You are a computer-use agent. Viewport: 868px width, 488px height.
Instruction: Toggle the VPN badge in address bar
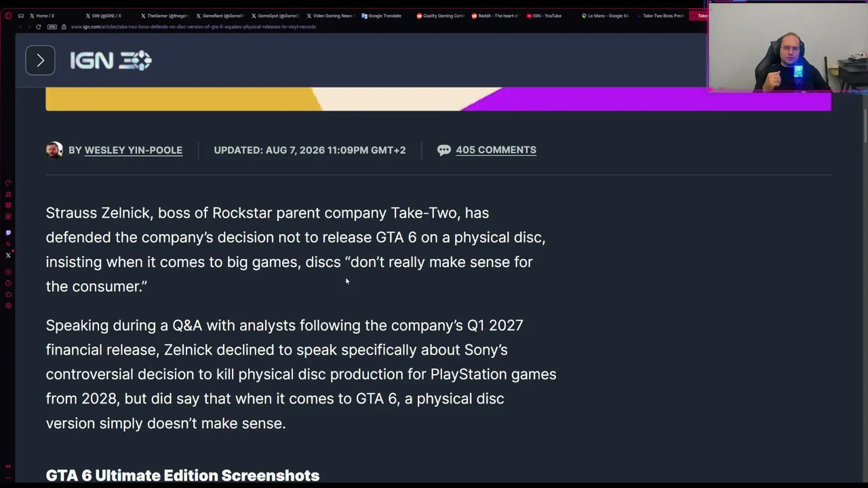click(52, 26)
